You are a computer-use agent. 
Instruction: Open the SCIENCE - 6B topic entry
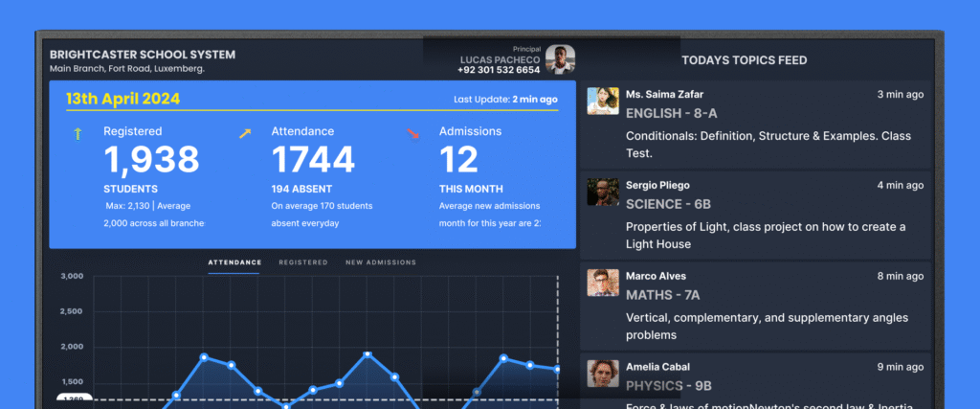click(668, 204)
